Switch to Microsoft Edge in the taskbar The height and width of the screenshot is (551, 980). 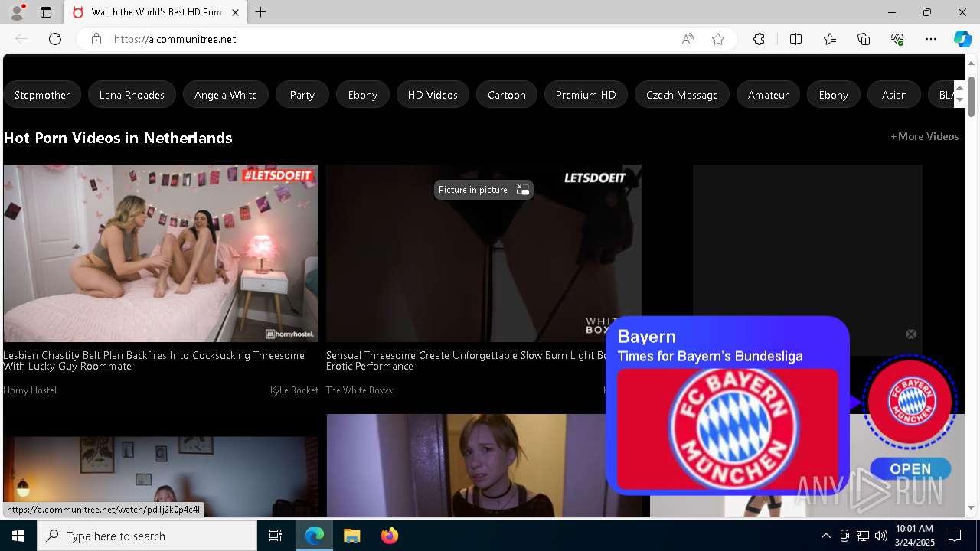coord(315,536)
